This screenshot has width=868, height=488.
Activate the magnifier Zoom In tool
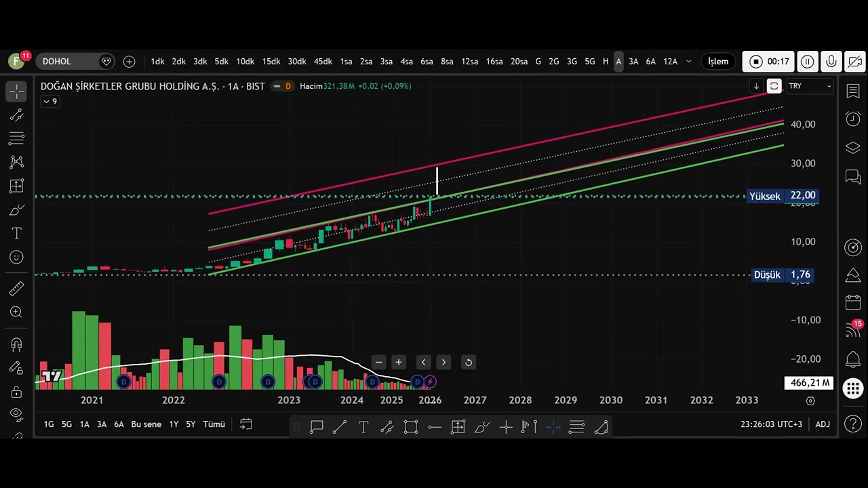pyautogui.click(x=16, y=312)
